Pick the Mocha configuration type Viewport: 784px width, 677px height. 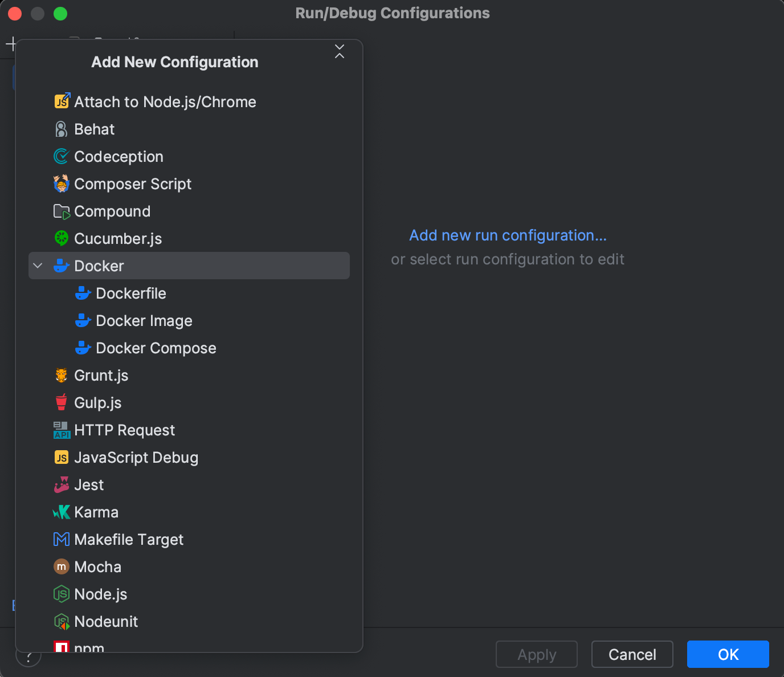[x=97, y=566]
